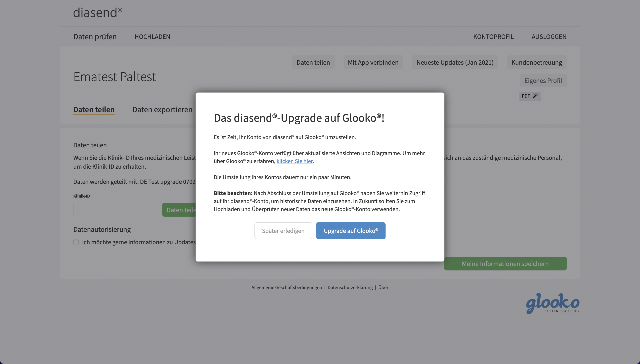
Task: Open Kundenbetreuung support button
Action: (537, 62)
